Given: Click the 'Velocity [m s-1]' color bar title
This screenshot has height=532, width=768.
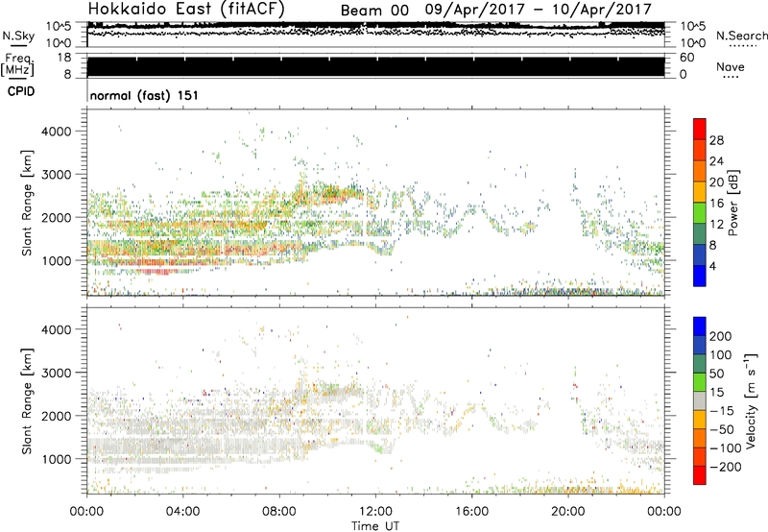Looking at the screenshot, I should (752, 400).
